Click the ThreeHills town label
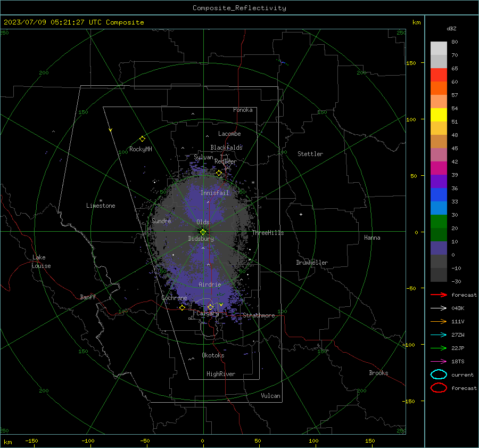 pyautogui.click(x=268, y=233)
